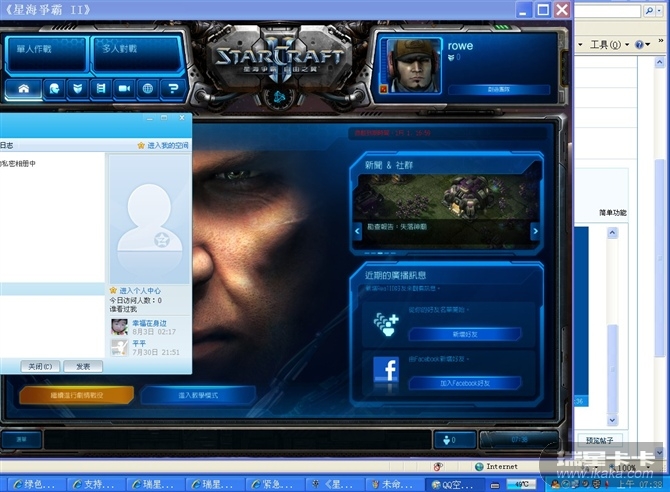Open the 新聞 & 社群 news image
The width and height of the screenshot is (670, 492).
pos(447,199)
